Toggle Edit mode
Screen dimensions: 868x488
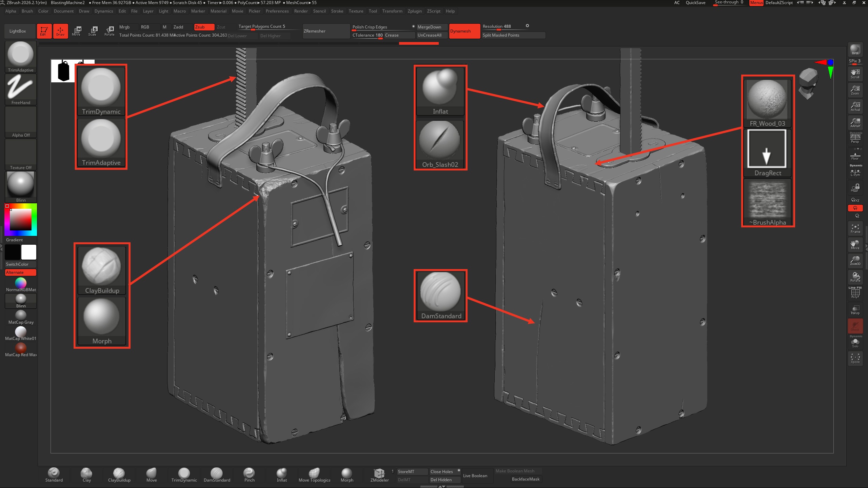click(x=44, y=31)
